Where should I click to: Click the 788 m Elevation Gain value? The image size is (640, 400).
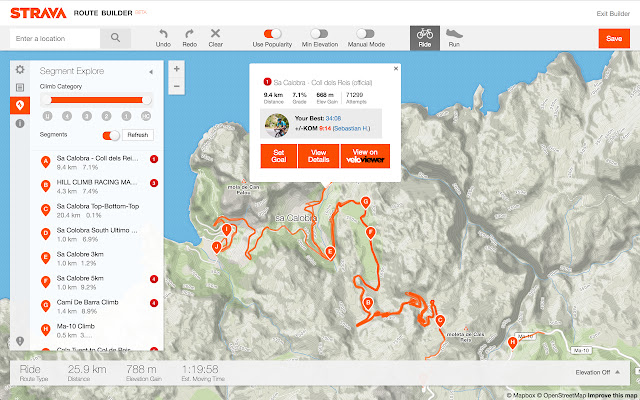pos(141,369)
